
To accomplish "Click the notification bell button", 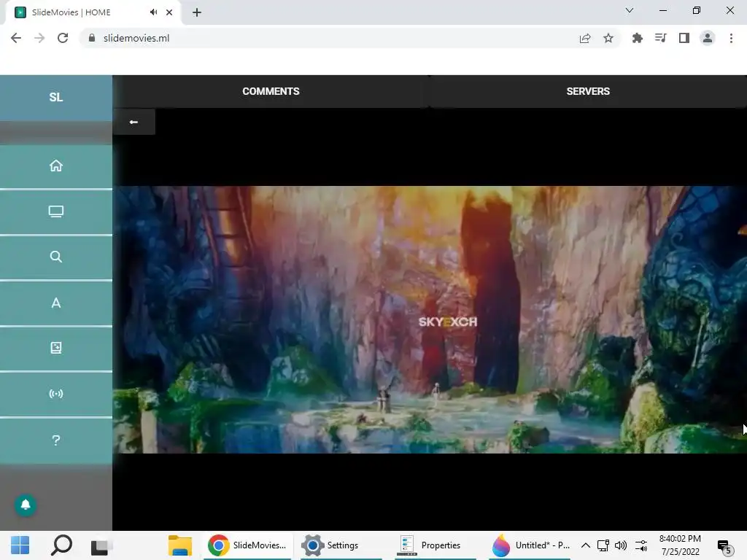I will point(26,505).
